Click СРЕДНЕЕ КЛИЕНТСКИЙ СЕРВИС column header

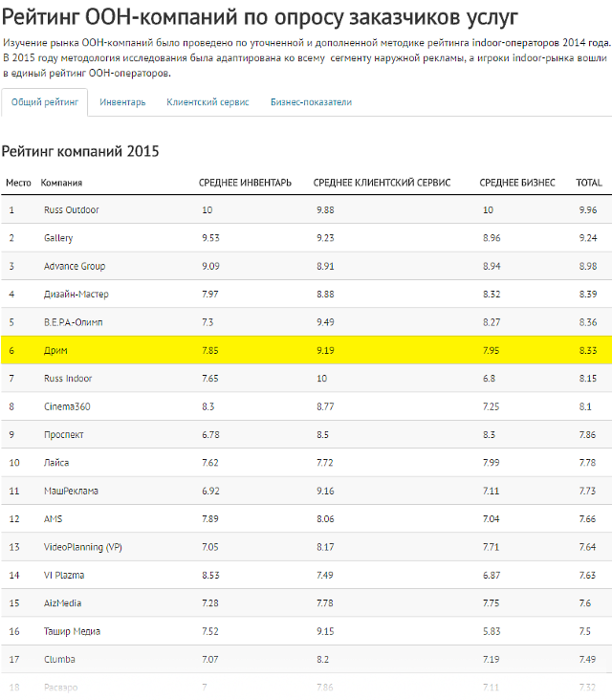[x=382, y=182]
